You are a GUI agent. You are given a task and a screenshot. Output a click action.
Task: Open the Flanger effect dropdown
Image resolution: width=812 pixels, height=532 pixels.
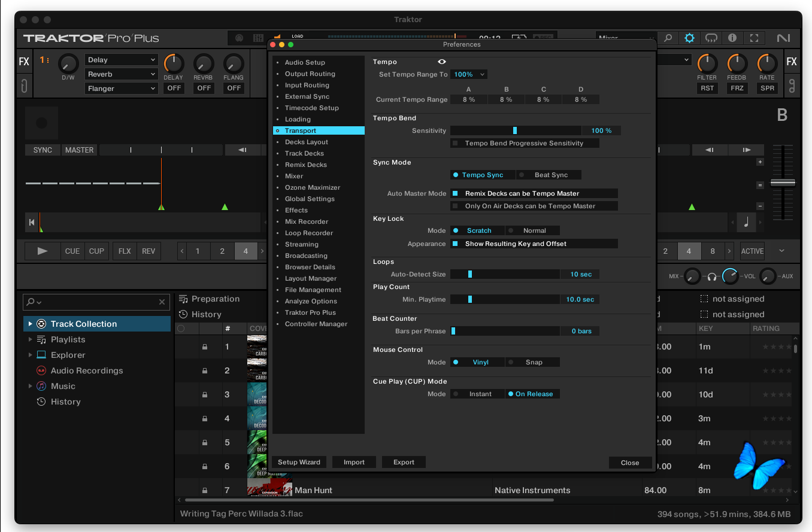(x=121, y=89)
